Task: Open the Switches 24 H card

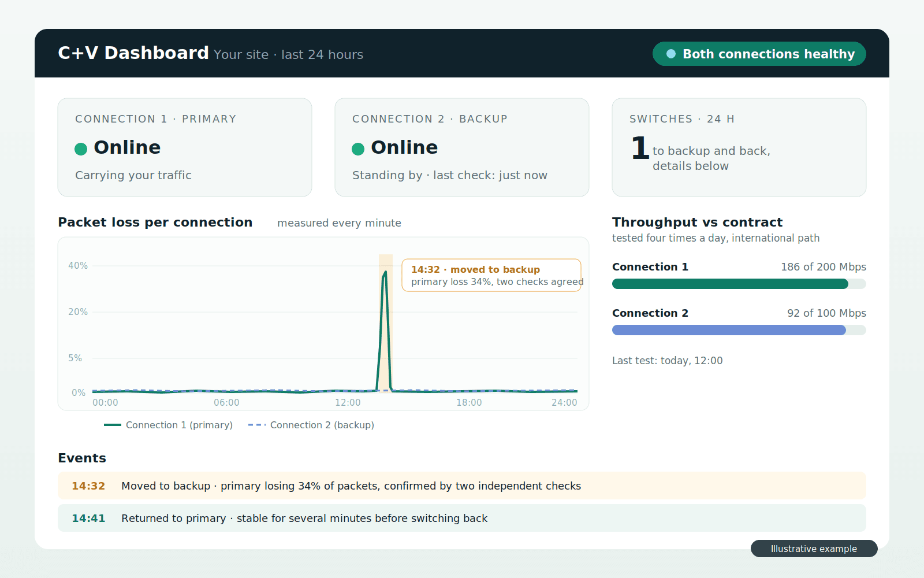Action: (x=739, y=147)
